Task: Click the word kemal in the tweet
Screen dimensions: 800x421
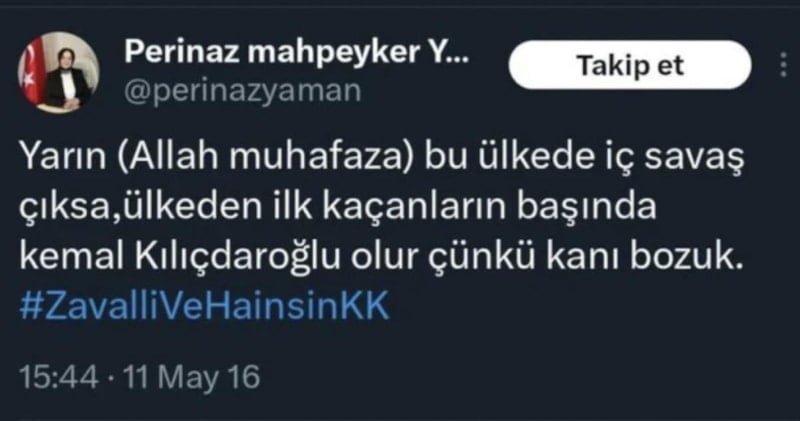Action: (x=72, y=256)
